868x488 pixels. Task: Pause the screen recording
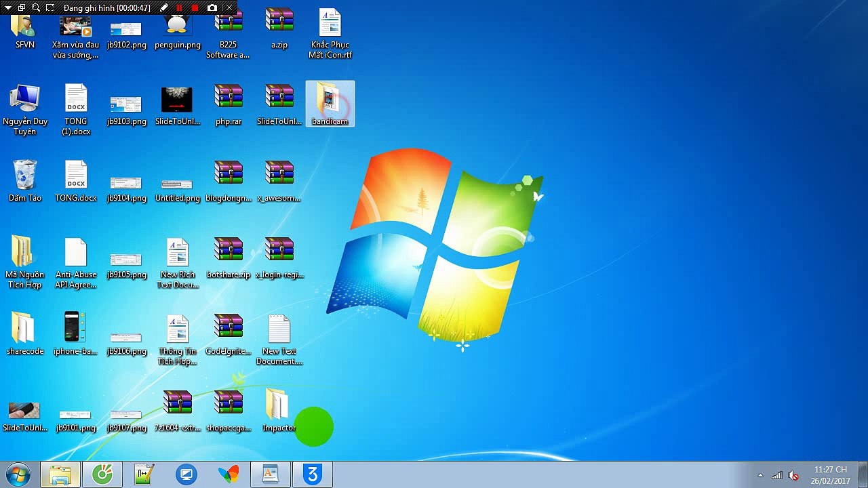click(179, 7)
